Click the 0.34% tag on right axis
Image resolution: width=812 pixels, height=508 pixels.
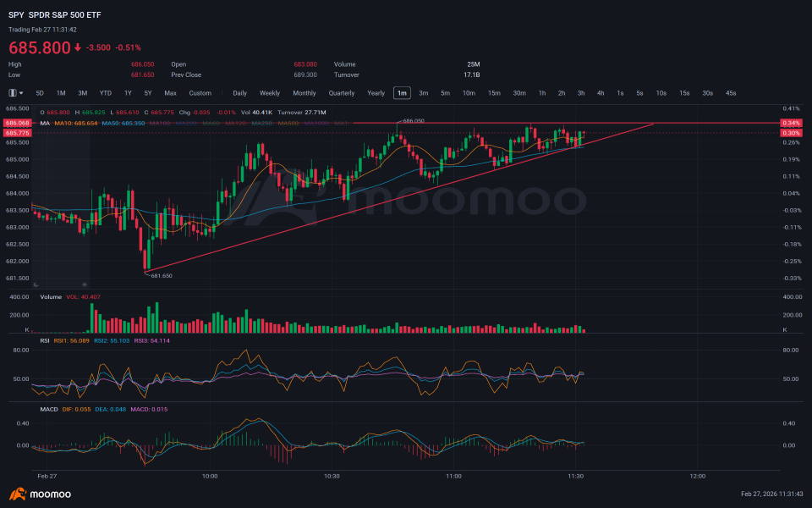pyautogui.click(x=792, y=124)
